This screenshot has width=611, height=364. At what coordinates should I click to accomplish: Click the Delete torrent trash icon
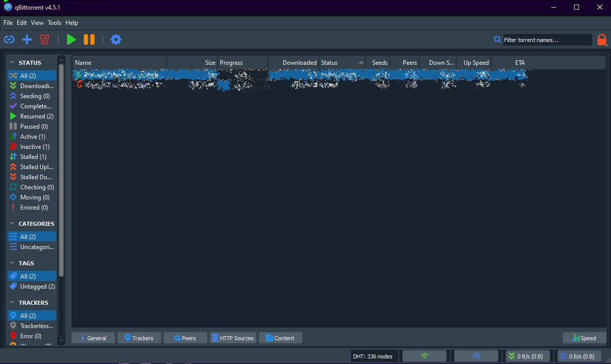click(45, 39)
